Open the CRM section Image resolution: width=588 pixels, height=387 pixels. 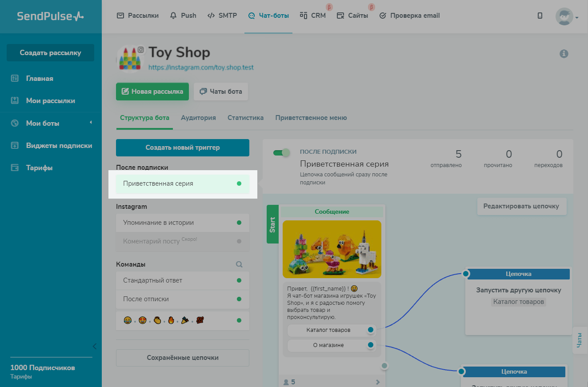(313, 16)
